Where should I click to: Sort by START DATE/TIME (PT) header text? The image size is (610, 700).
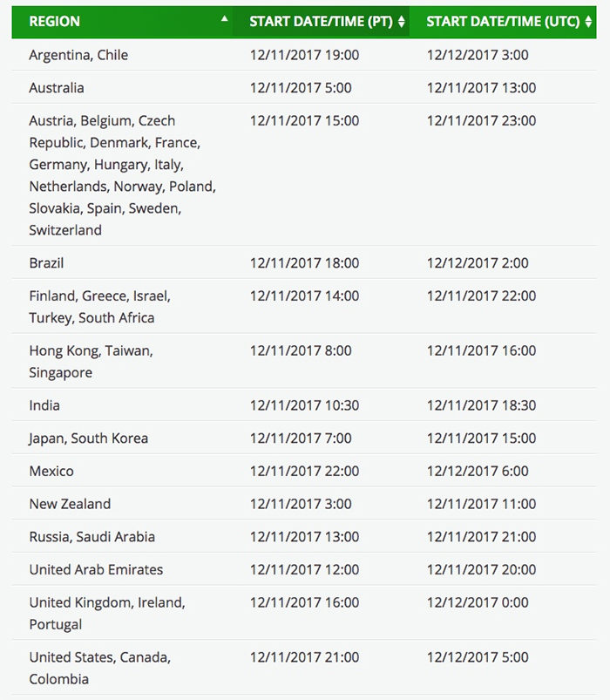coord(321,22)
